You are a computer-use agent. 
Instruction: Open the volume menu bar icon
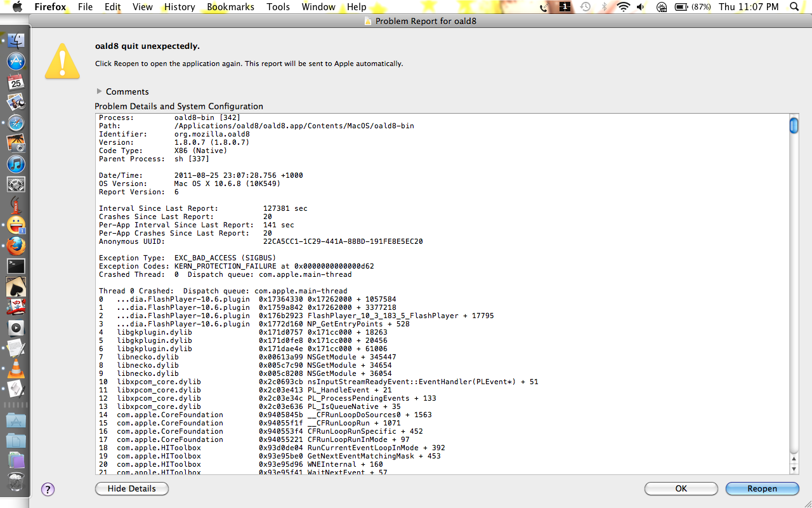641,7
